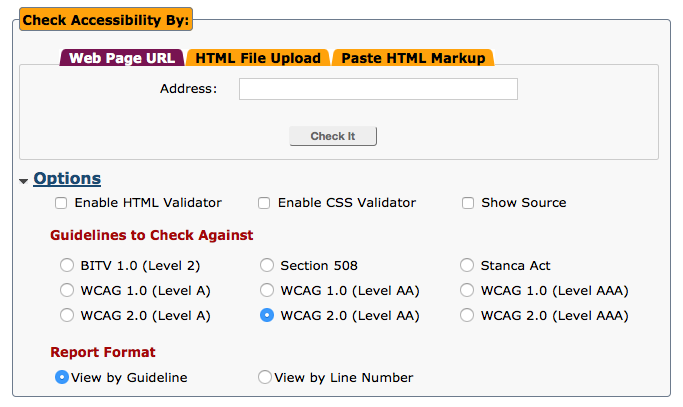Click the Address input field

click(x=378, y=90)
